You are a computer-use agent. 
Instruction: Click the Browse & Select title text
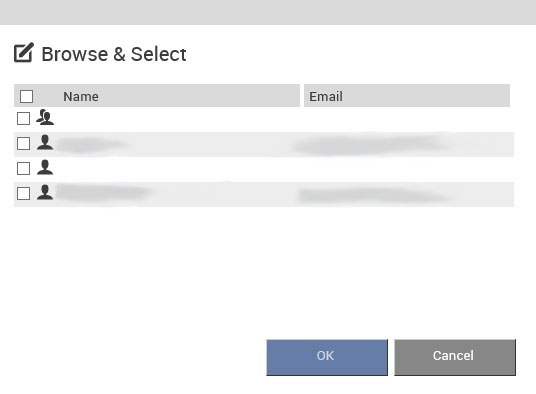[x=114, y=54]
